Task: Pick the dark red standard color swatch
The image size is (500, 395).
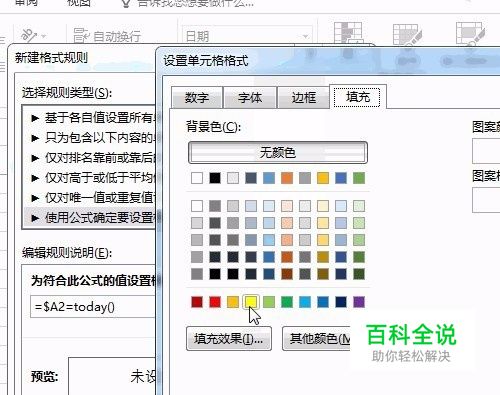Action: pyautogui.click(x=197, y=302)
